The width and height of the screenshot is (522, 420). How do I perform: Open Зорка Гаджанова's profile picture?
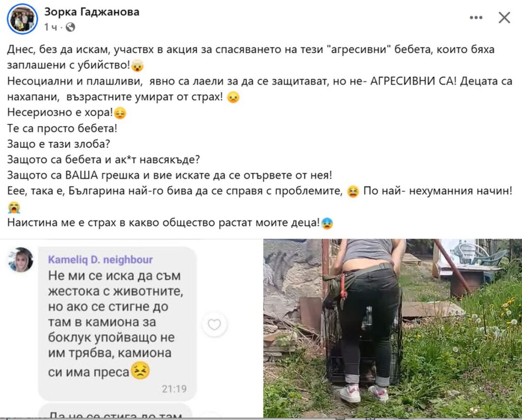click(x=22, y=19)
